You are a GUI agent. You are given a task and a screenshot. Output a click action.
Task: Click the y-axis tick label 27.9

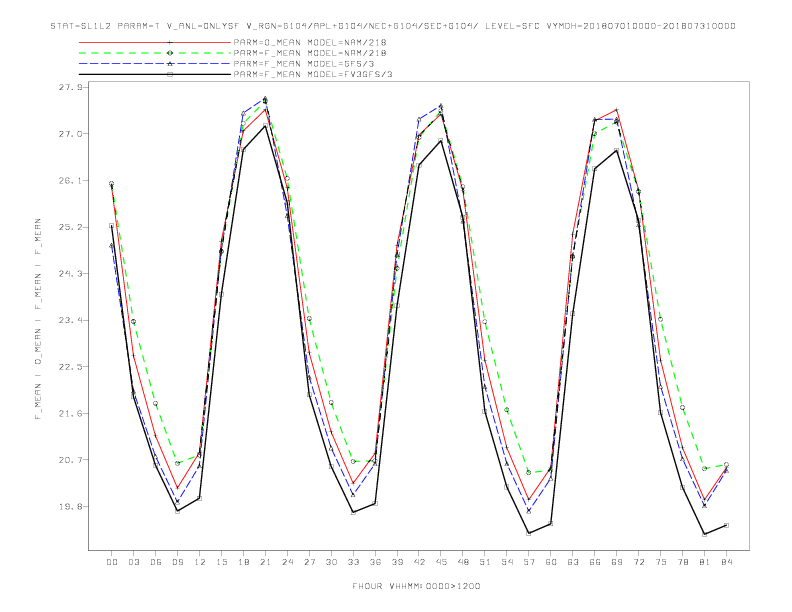(70, 87)
